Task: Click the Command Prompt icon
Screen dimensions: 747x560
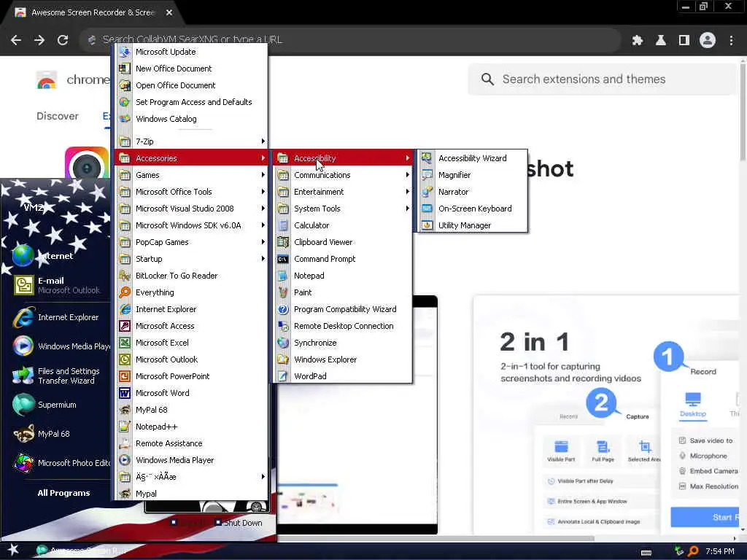Action: (283, 259)
